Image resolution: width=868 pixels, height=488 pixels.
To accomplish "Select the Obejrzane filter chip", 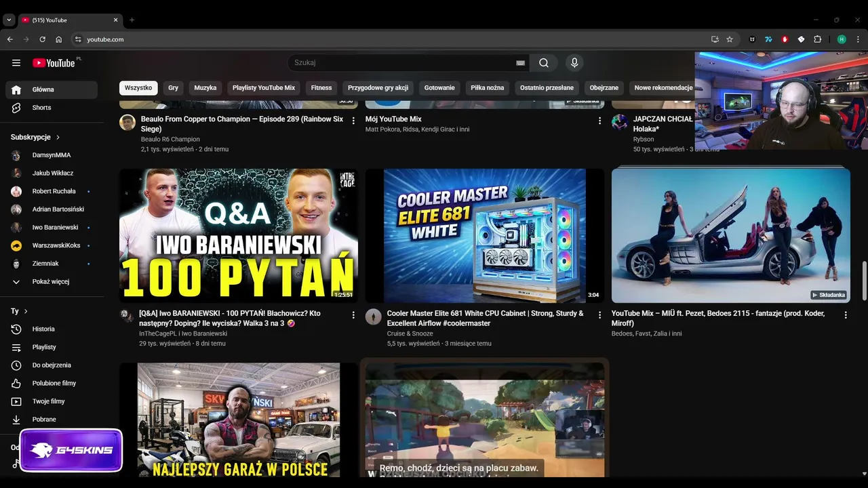I will point(604,87).
